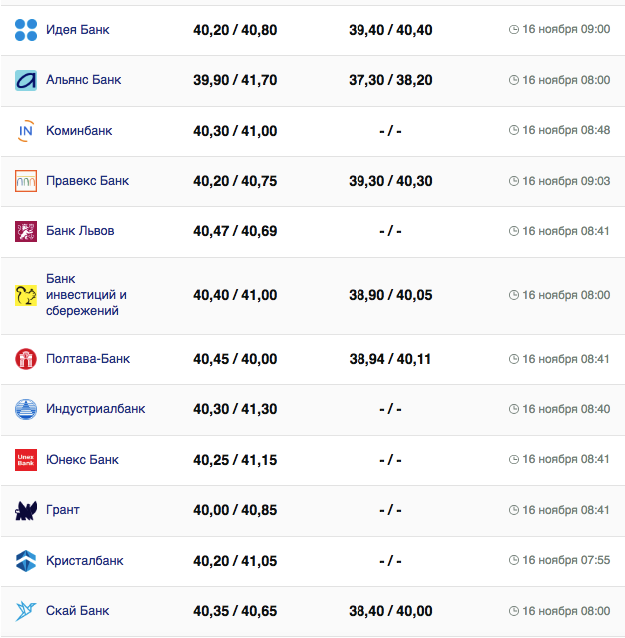Click the Полтава-Банк logo icon
625x638 pixels.
coord(26,359)
